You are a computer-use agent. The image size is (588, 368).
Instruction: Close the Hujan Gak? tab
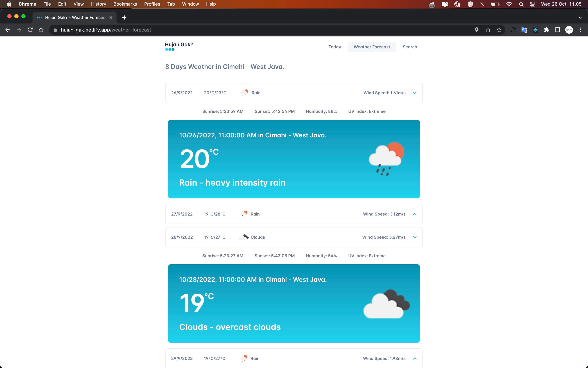pyautogui.click(x=111, y=18)
